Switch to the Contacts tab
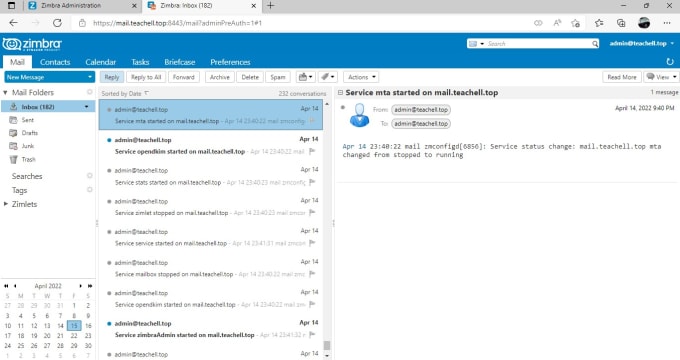680x360 pixels. [x=55, y=62]
